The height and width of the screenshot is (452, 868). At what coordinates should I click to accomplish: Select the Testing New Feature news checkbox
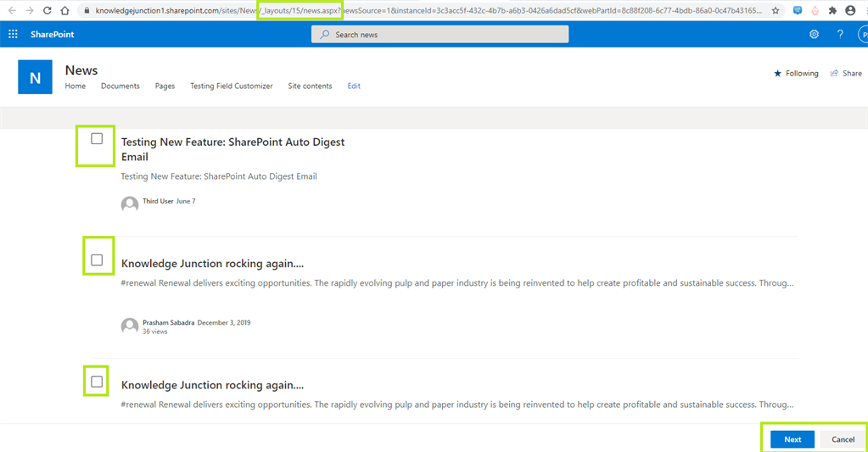97,139
